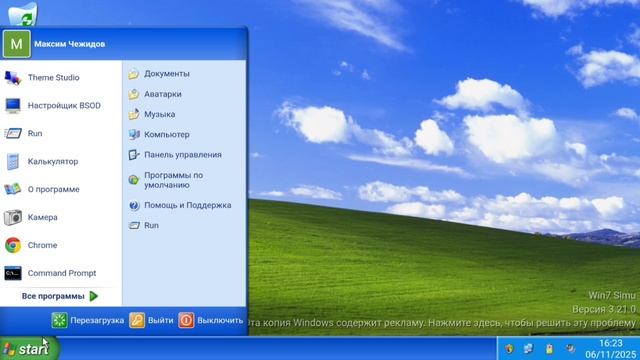The width and height of the screenshot is (640, 360).
Task: Click the Панель управления icon
Action: point(134,155)
